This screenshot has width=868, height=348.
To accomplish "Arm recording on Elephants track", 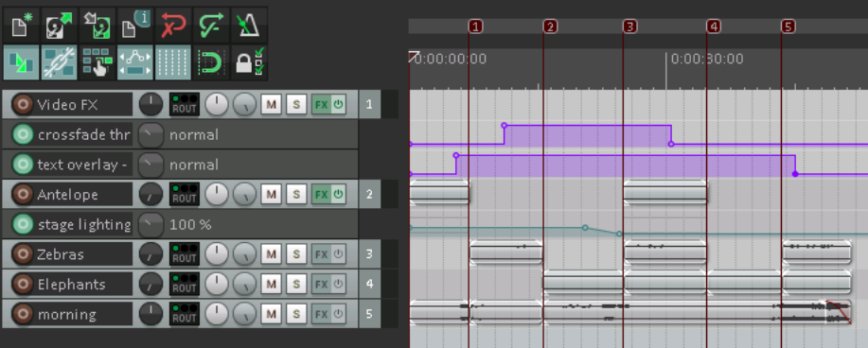I will pos(23,285).
